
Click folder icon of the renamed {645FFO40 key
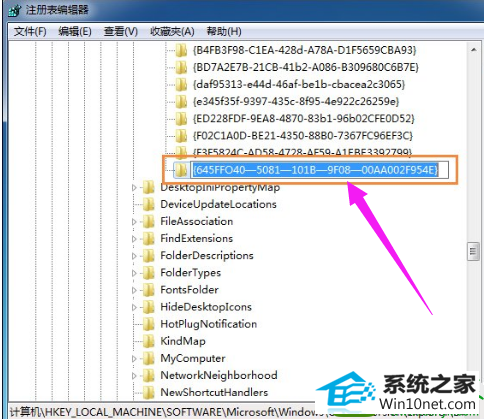pos(181,170)
